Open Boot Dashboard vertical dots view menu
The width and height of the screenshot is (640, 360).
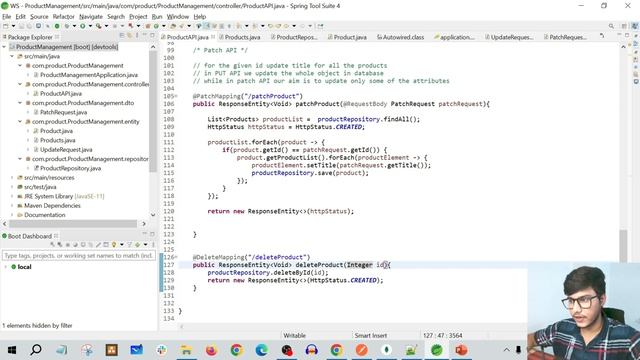tap(153, 244)
